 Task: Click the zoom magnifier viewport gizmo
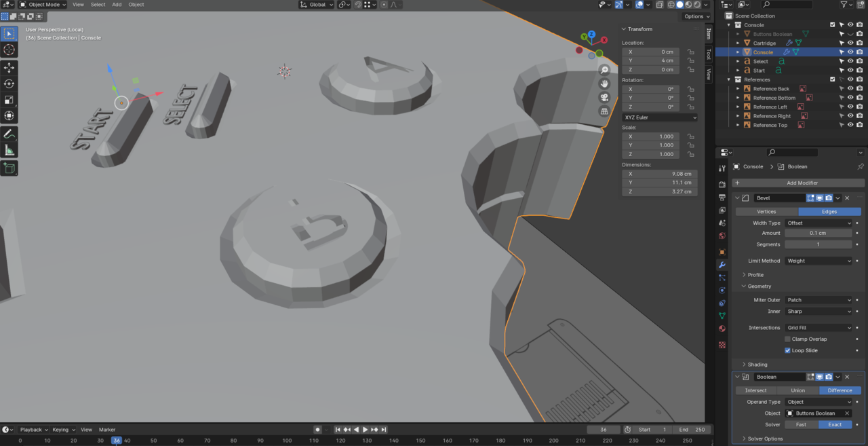coord(604,70)
